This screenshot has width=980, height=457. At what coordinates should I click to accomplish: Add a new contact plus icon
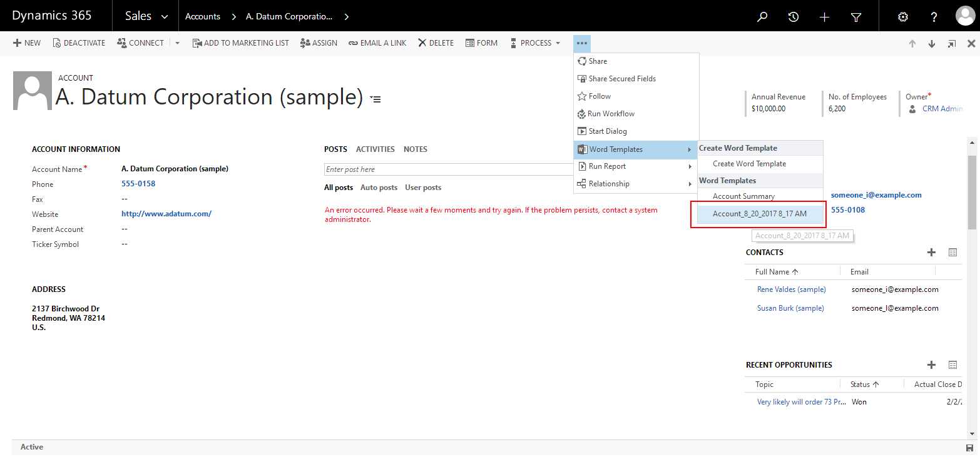pyautogui.click(x=932, y=253)
